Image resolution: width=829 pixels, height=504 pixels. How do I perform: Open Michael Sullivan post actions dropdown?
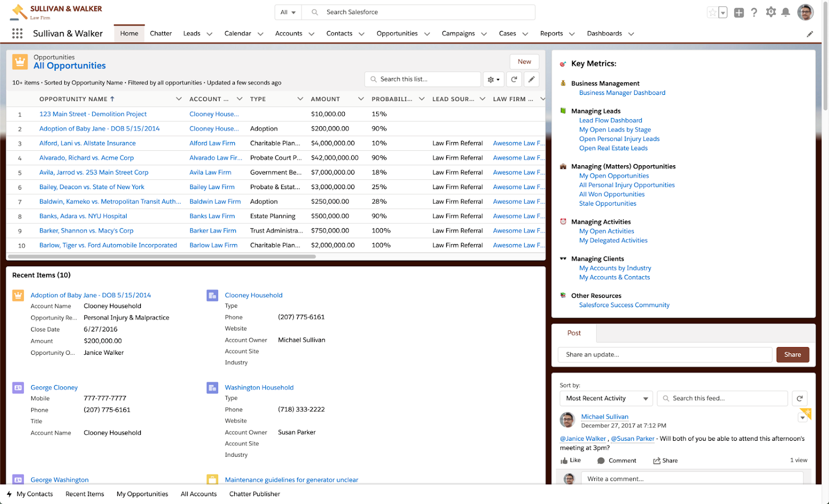pyautogui.click(x=803, y=417)
